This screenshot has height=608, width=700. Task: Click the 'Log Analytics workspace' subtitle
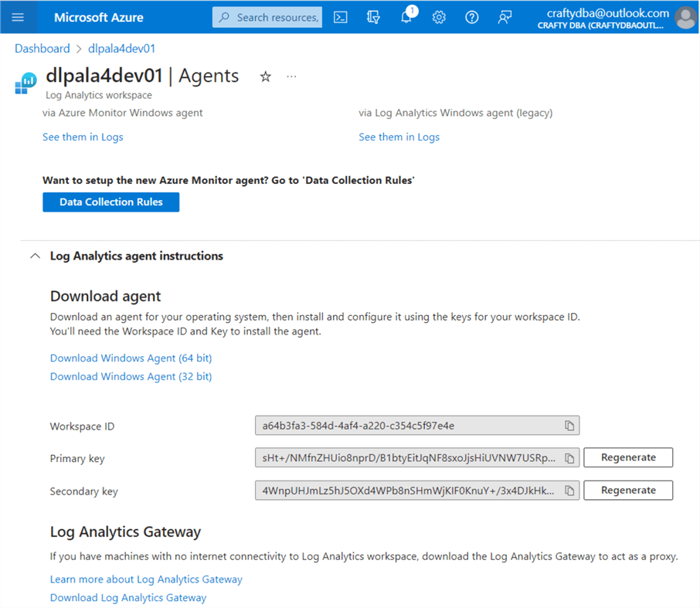99,95
